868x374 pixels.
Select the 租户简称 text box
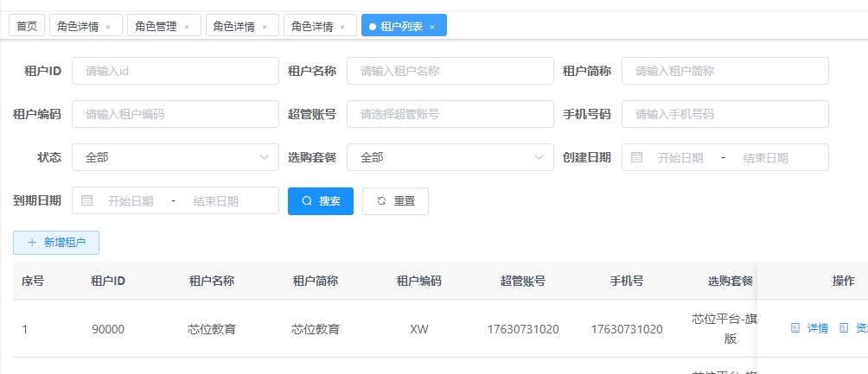tap(724, 71)
